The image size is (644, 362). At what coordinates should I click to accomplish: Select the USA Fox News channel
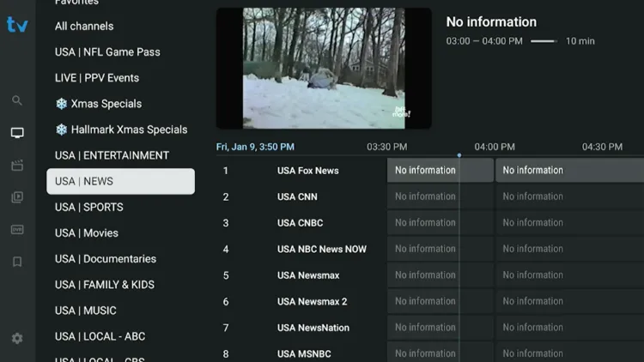tap(308, 171)
